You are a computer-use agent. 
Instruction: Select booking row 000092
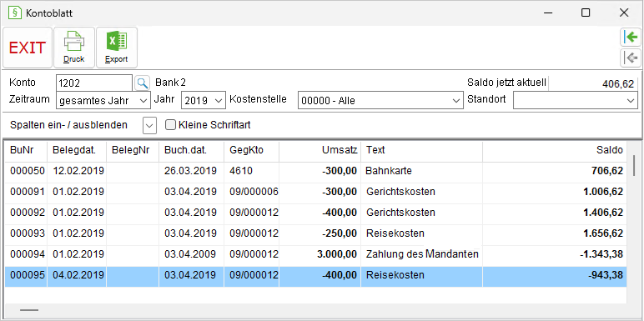pos(316,213)
